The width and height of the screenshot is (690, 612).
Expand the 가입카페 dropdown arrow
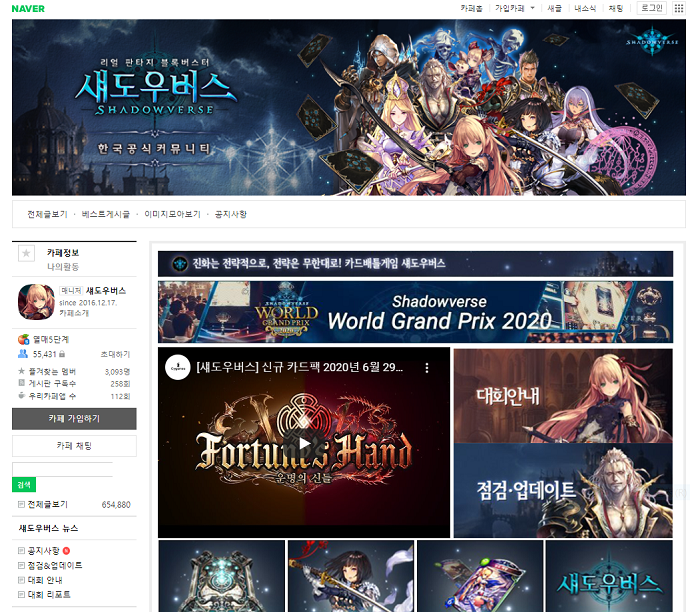coord(532,8)
